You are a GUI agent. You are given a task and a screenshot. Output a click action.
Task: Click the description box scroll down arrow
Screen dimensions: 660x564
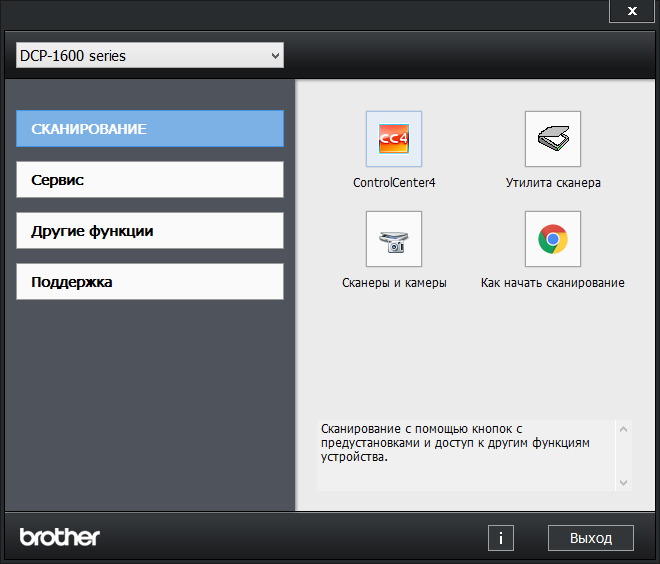pos(623,482)
